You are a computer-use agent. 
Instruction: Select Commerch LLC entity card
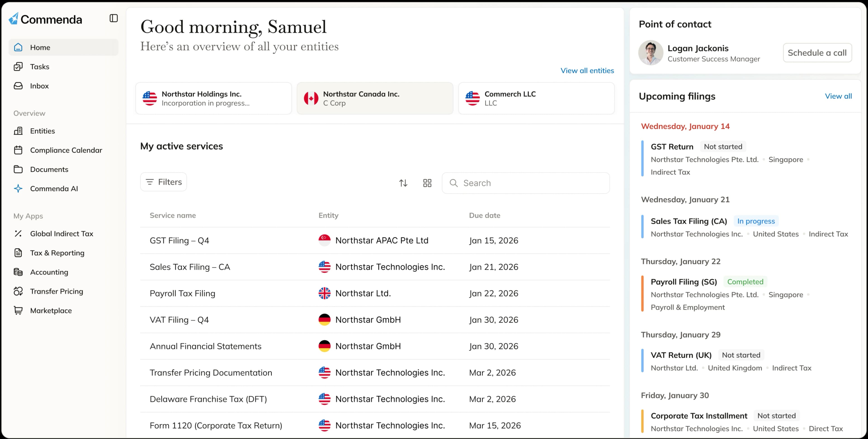(x=536, y=98)
